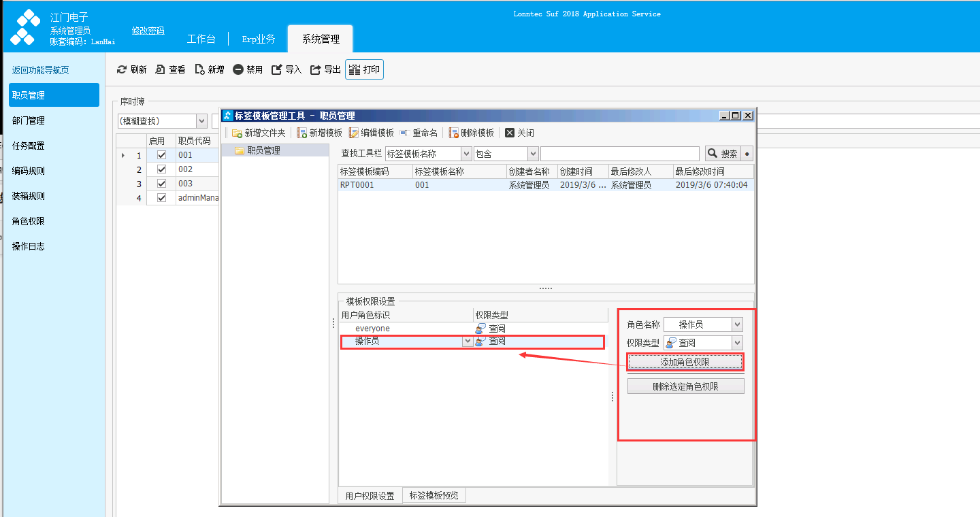
Task: Open the 用户权限设置 bottom tab
Action: point(370,496)
